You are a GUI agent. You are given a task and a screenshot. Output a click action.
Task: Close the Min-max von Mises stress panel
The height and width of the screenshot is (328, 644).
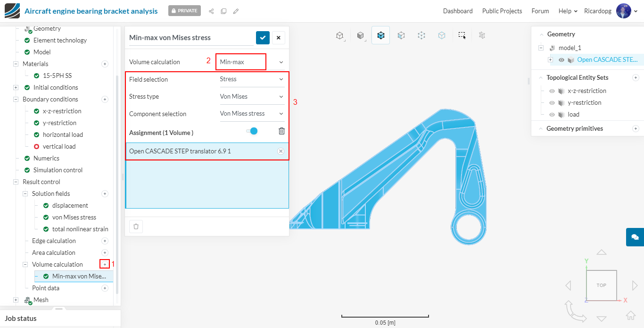point(278,38)
